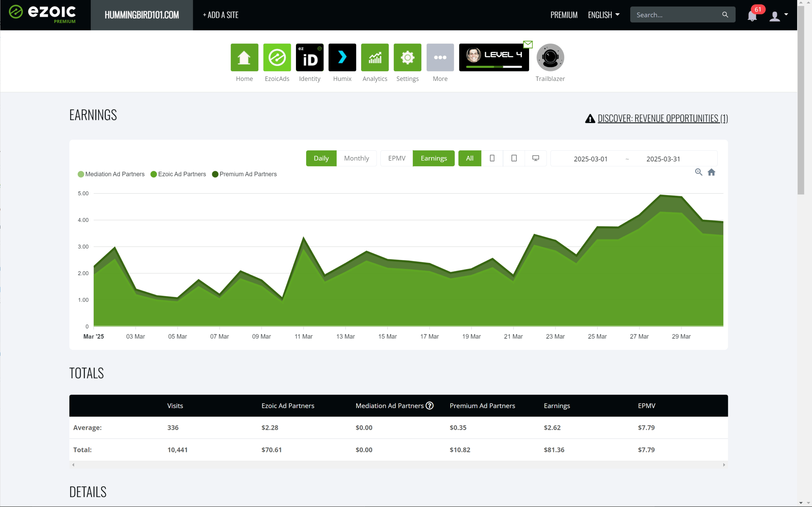Image resolution: width=812 pixels, height=507 pixels.
Task: Click the page scroll down arrow
Action: 801,503
